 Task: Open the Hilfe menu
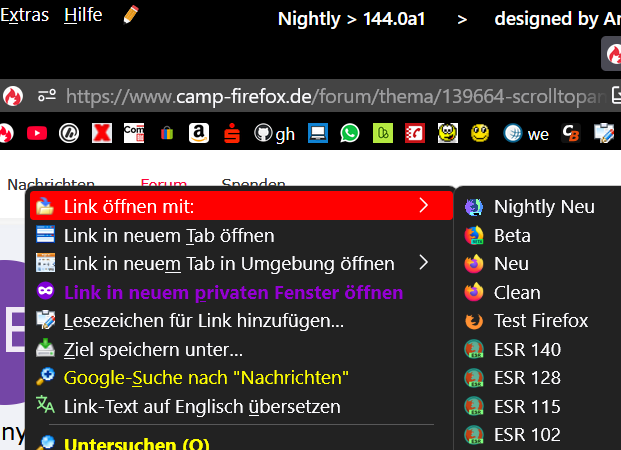click(x=83, y=15)
